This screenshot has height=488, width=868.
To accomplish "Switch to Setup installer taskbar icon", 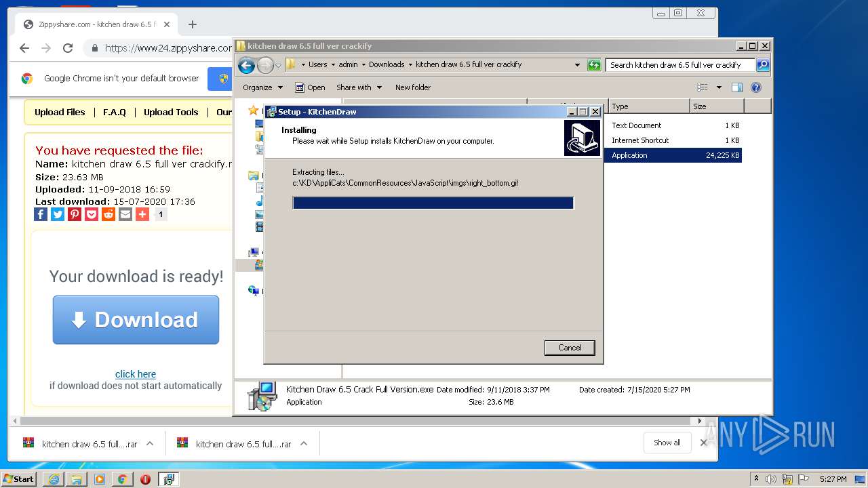I will point(169,479).
